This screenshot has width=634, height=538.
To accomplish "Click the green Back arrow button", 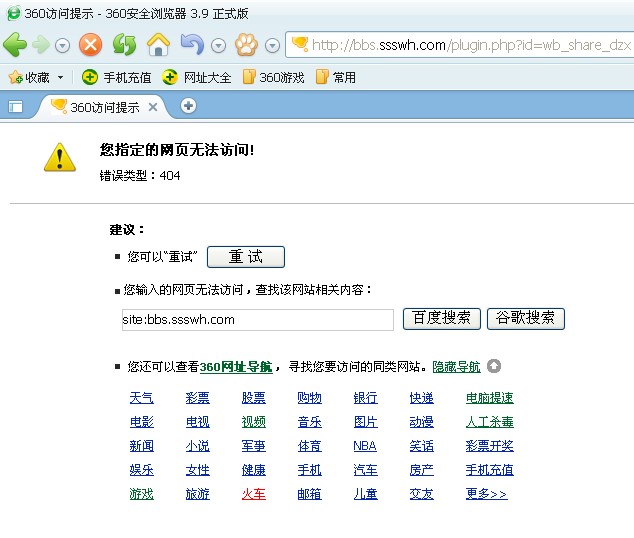I will [15, 44].
